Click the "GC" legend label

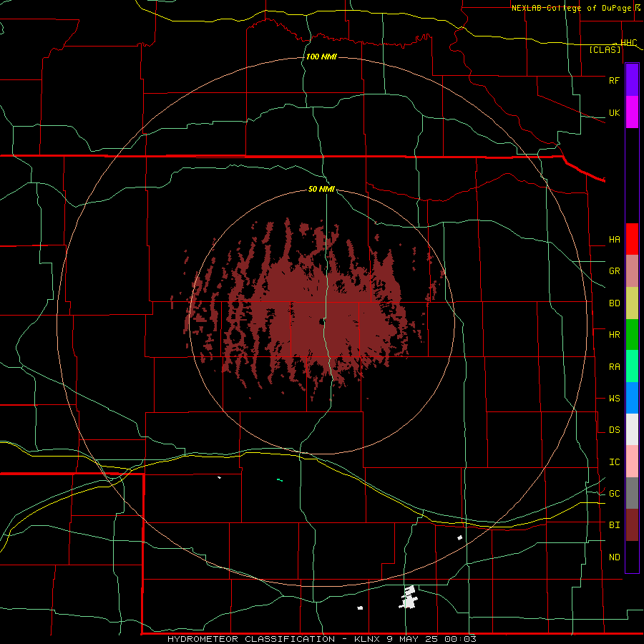point(614,494)
